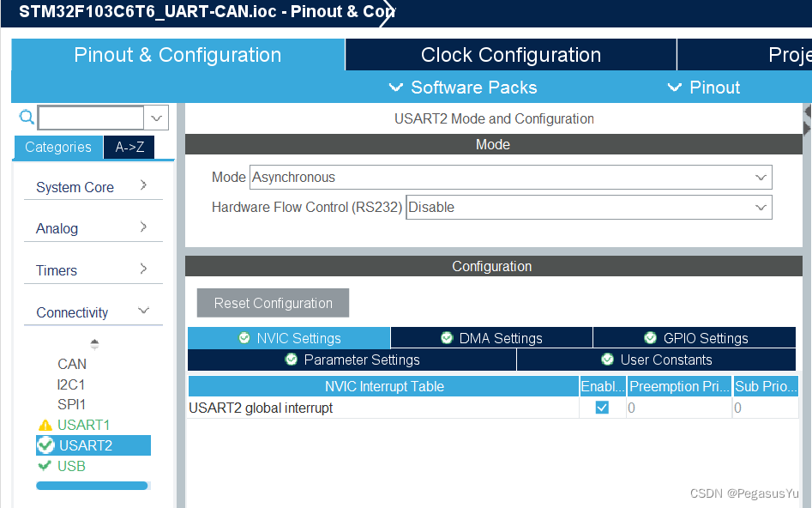Expand the Analog category
This screenshot has height=508, width=812.
pyautogui.click(x=93, y=228)
